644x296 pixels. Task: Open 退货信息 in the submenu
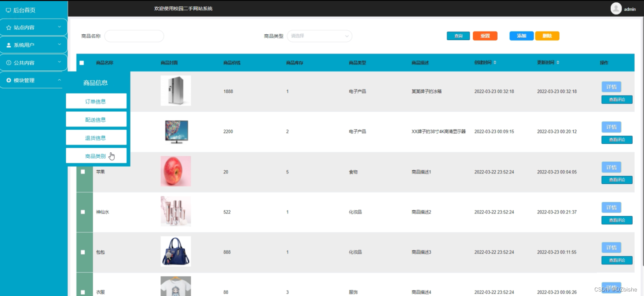coord(96,138)
